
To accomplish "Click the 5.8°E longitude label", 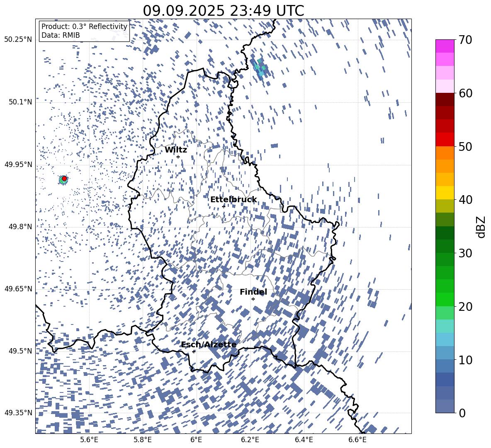I will pos(143,440).
